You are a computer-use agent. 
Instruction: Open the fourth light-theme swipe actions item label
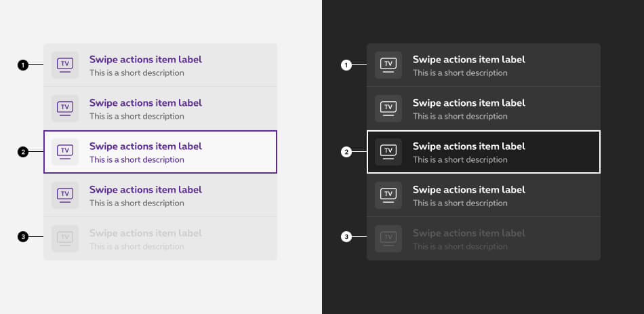coord(146,190)
